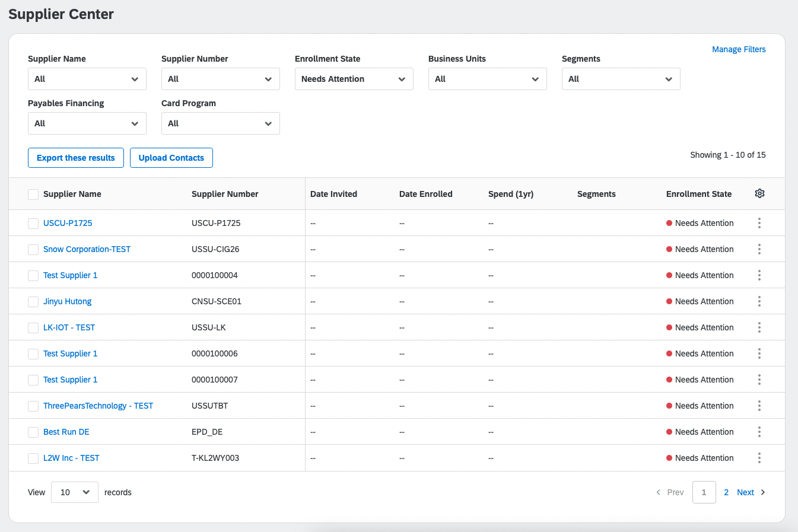Image resolution: width=798 pixels, height=532 pixels.
Task: Open kebab menu for LK-IOT - TEST row
Action: [759, 327]
